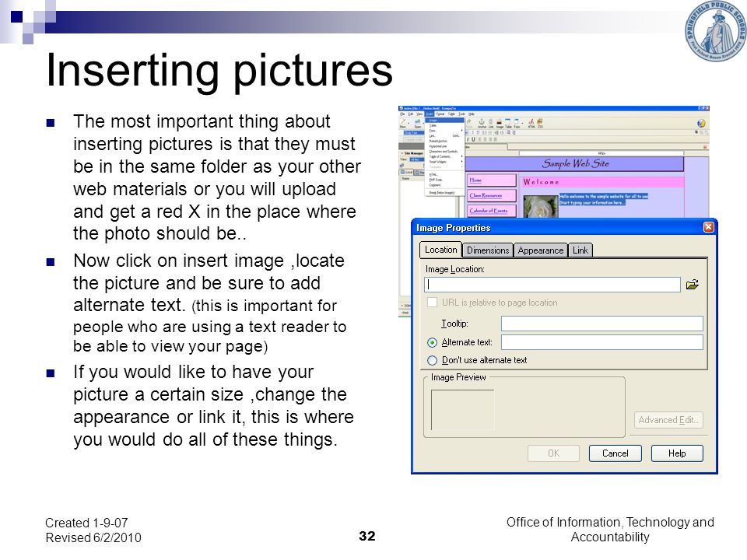
Task: Select the Local tab in Site Manager
Action: coord(406,173)
